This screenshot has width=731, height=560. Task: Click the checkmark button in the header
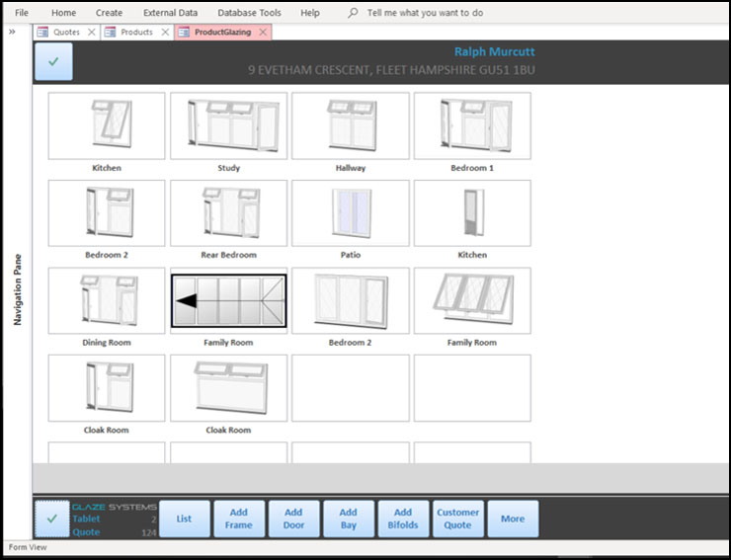pyautogui.click(x=52, y=61)
